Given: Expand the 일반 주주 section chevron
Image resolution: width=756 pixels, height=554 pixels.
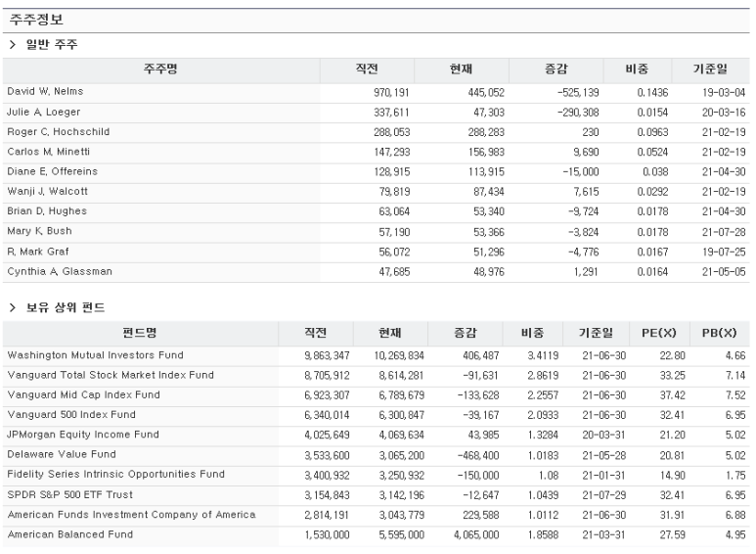Looking at the screenshot, I should point(13,45).
